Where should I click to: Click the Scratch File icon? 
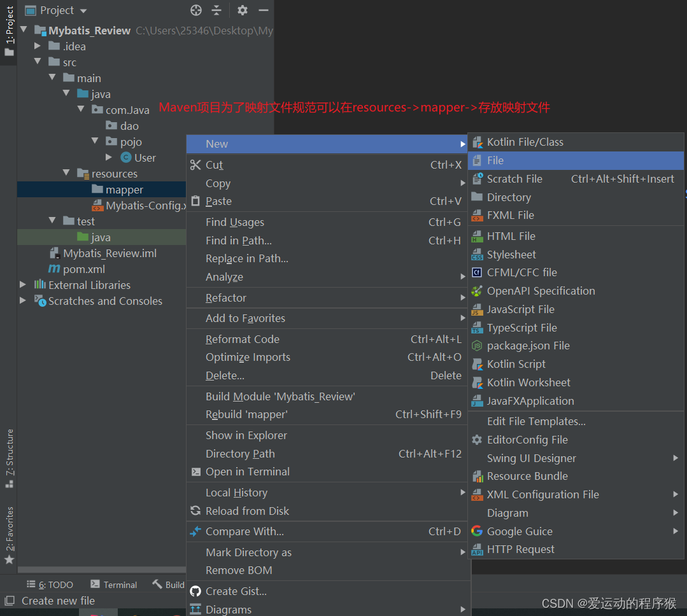tap(477, 179)
